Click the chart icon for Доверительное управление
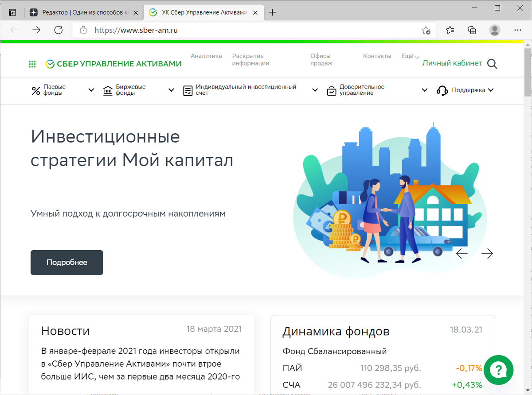Viewport: 532px width, 395px height. tap(332, 91)
